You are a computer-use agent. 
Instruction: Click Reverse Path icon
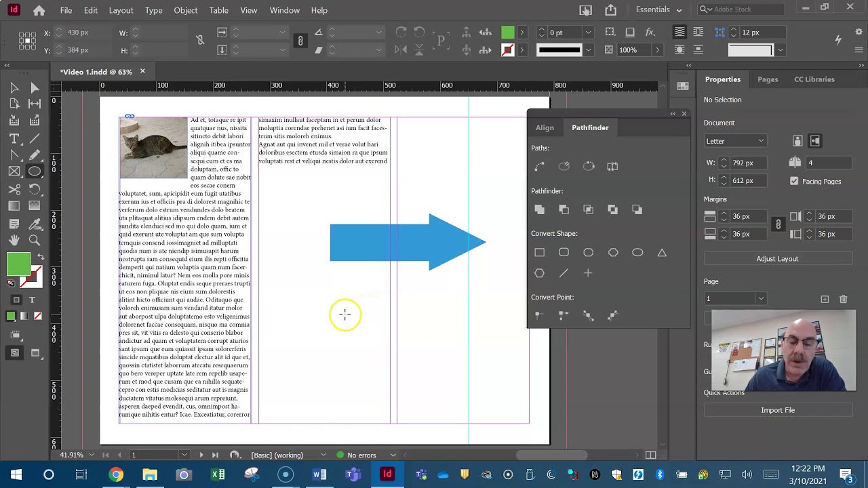612,166
